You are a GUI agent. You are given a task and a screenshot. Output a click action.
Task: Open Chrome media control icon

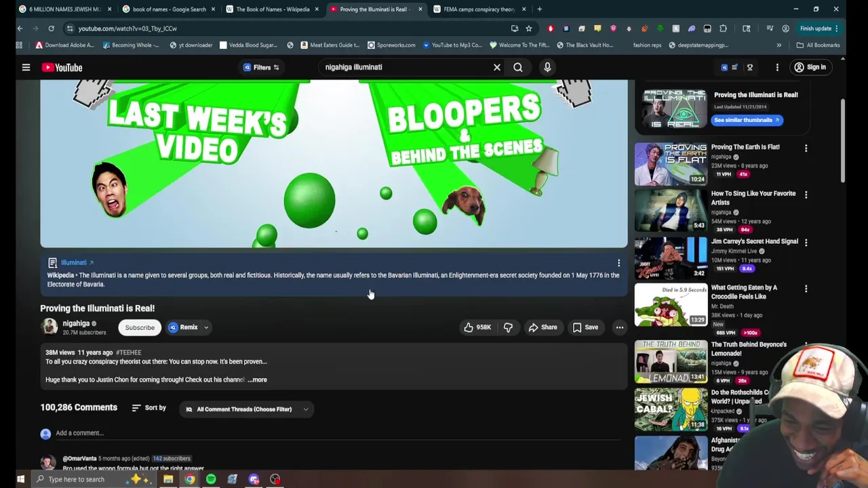tap(770, 28)
